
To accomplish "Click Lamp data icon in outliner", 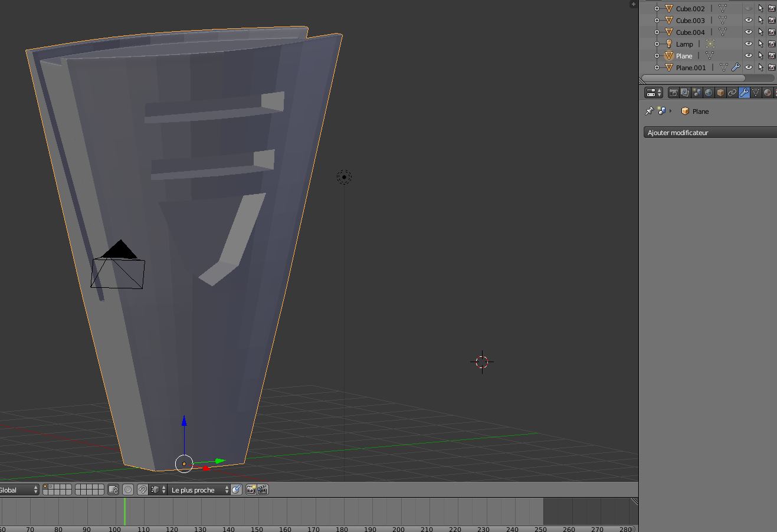I will click(x=710, y=44).
